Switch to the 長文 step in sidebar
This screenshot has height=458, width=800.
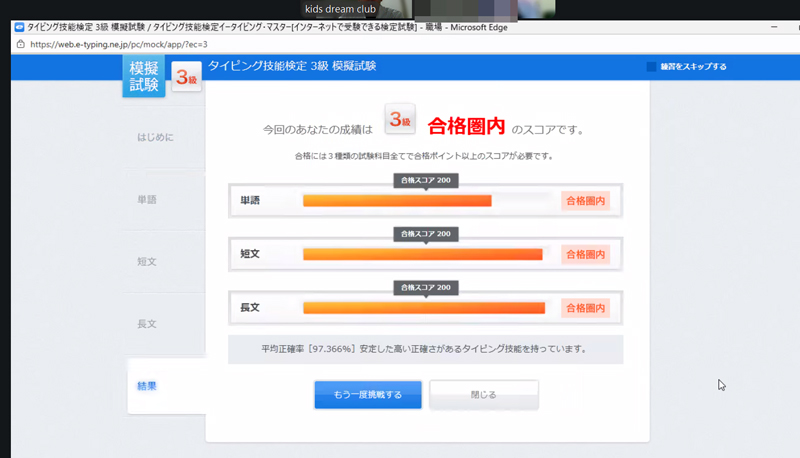pos(147,324)
